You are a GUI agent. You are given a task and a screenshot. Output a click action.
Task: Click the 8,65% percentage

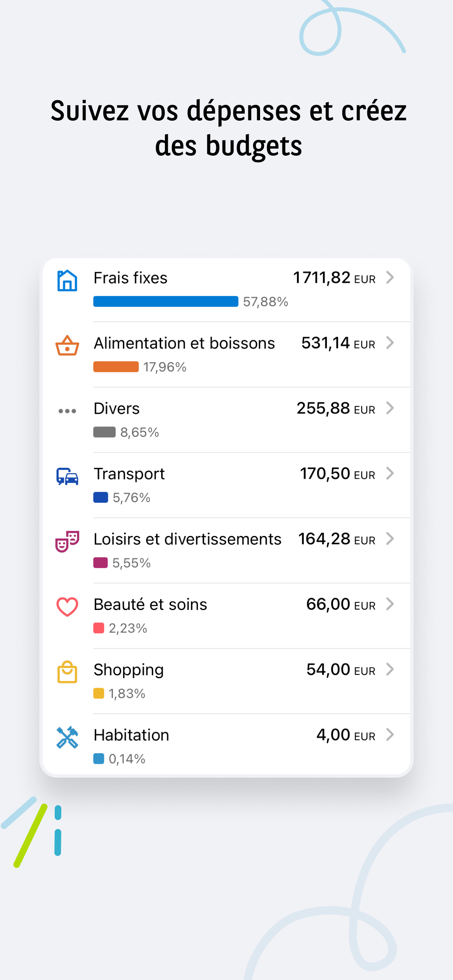[x=140, y=432]
